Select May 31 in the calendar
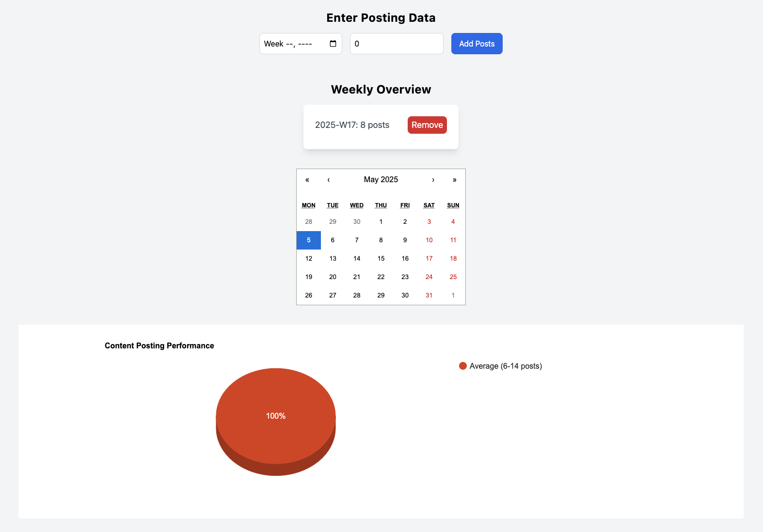This screenshot has height=532, width=763. click(x=429, y=296)
